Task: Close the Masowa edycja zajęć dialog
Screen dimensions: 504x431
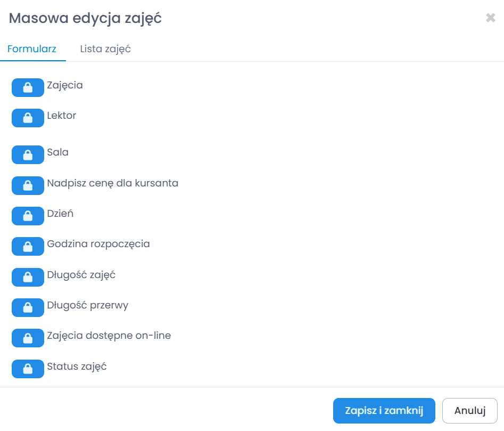Action: coord(490,18)
